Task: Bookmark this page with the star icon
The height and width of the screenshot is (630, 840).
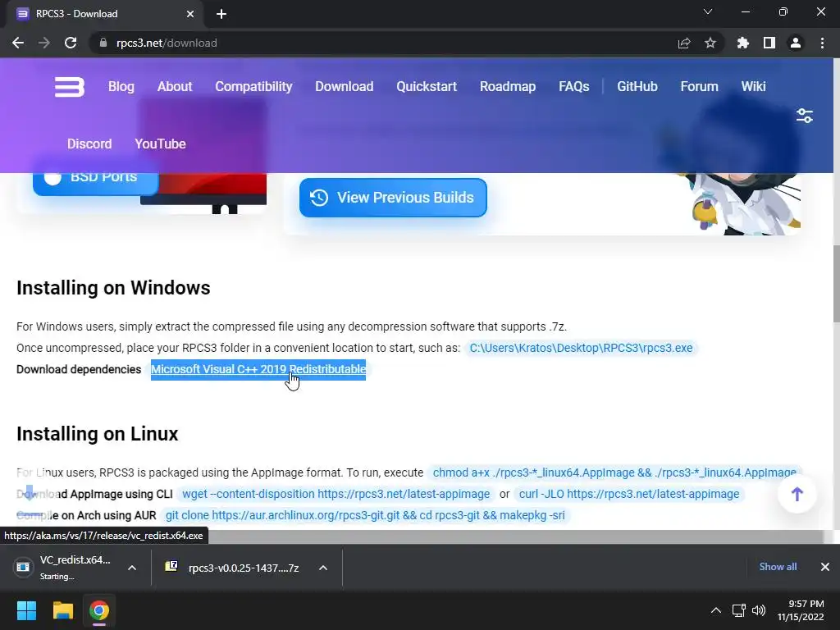Action: point(710,43)
